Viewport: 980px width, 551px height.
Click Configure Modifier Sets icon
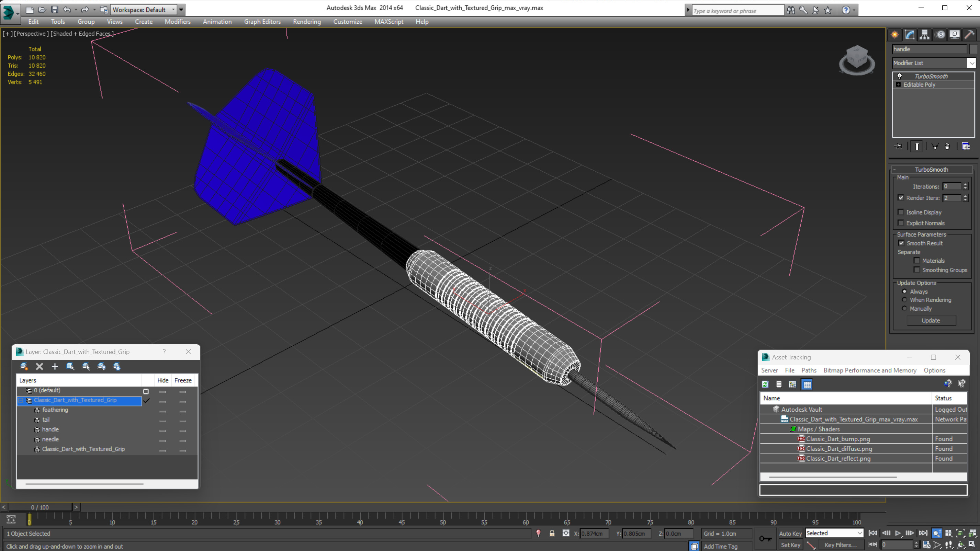[966, 146]
